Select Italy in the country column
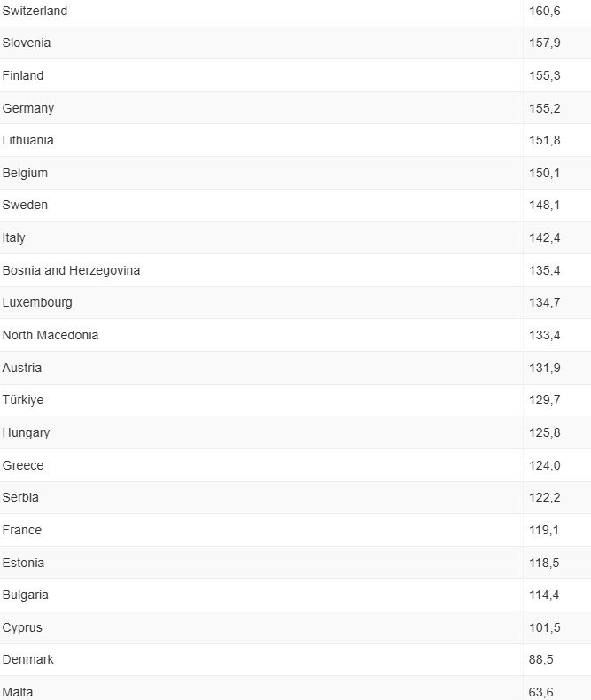591x700 pixels. [14, 237]
